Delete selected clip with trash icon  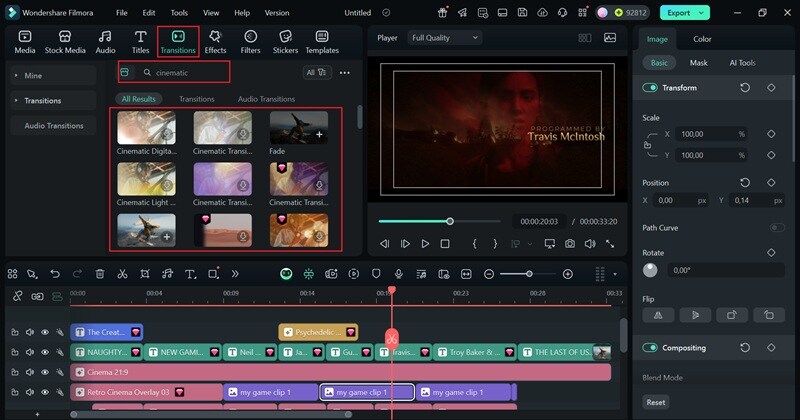tap(100, 274)
